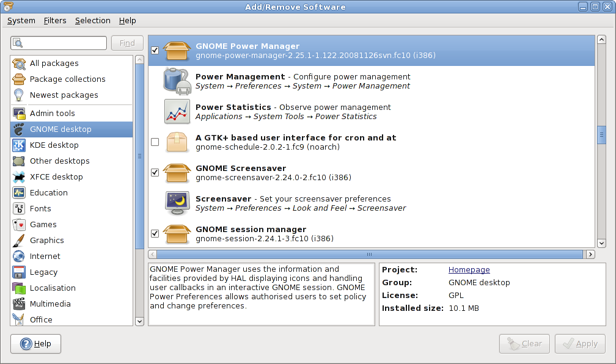Click the GNOME Screensaver package box icon

(x=177, y=173)
